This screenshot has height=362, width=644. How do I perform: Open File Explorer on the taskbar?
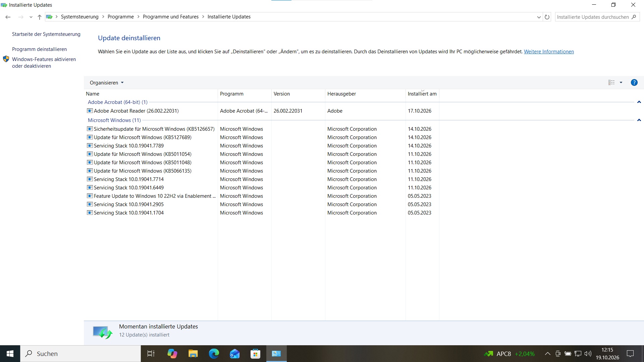click(193, 354)
